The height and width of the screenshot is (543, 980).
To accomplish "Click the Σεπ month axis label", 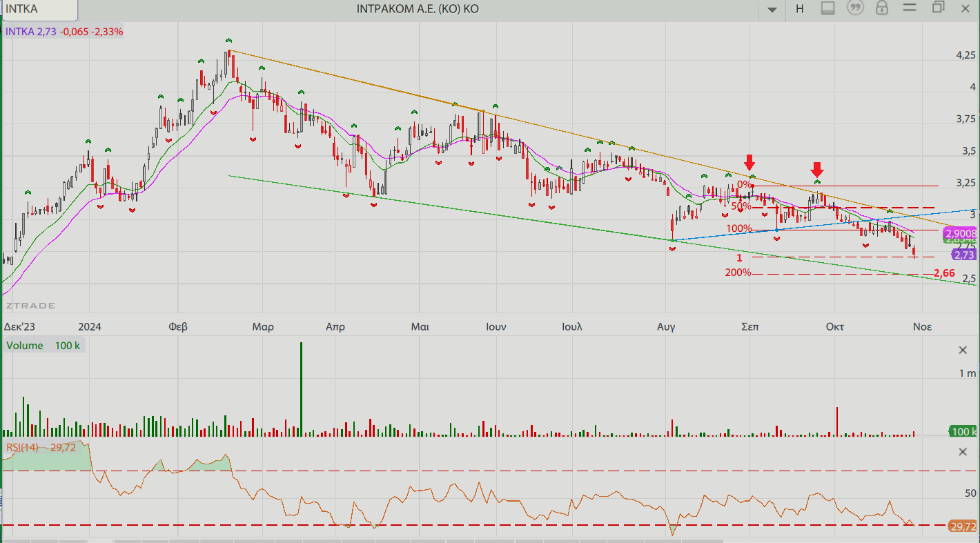I will (750, 326).
